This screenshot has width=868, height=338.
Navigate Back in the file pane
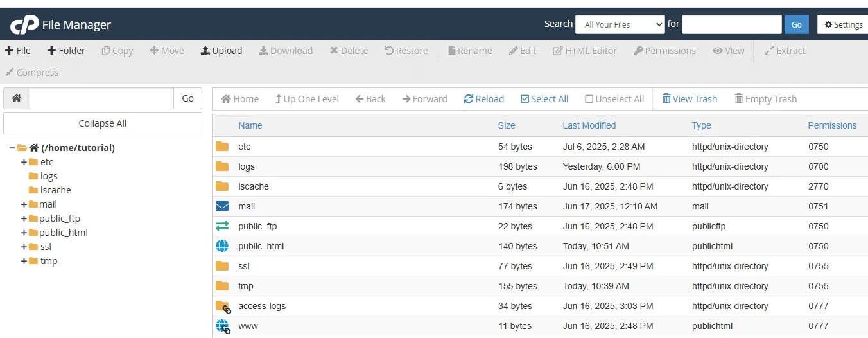(x=370, y=99)
